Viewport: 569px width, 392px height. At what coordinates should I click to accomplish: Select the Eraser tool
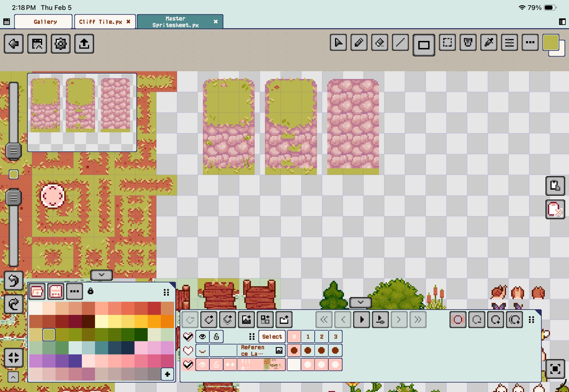pos(380,43)
